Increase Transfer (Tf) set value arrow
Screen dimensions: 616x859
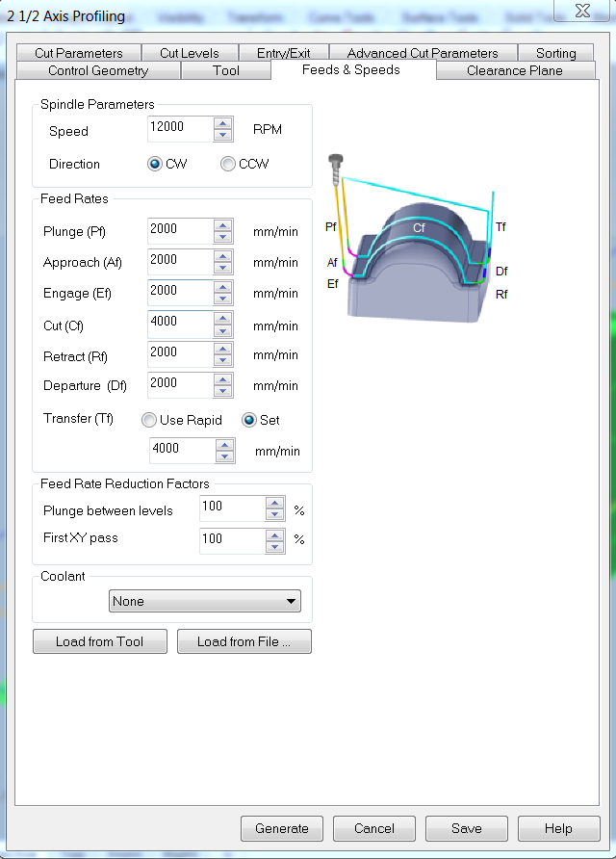pos(224,445)
